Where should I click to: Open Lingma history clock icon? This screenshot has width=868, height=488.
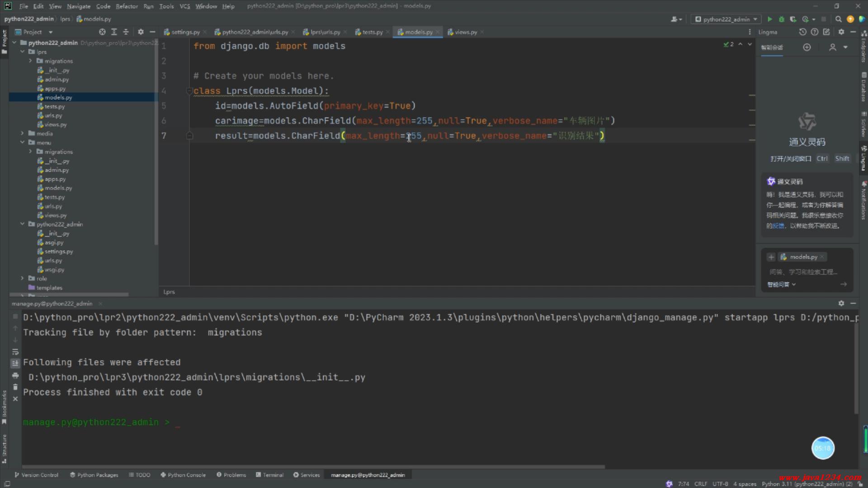[x=802, y=32]
